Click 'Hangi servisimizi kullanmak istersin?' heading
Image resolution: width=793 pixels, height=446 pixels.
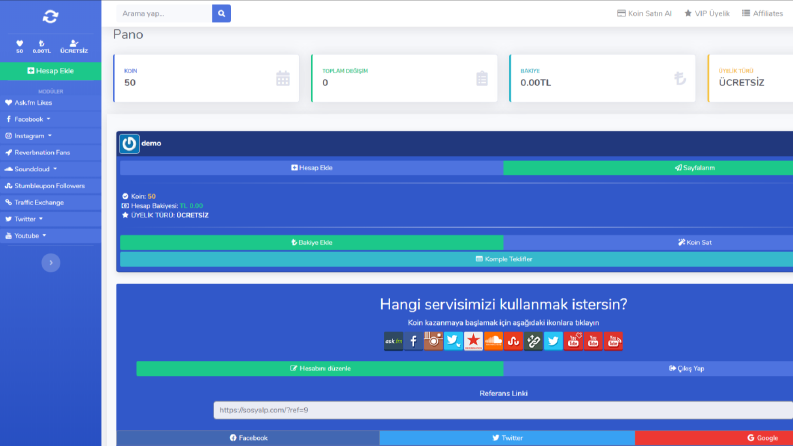503,304
